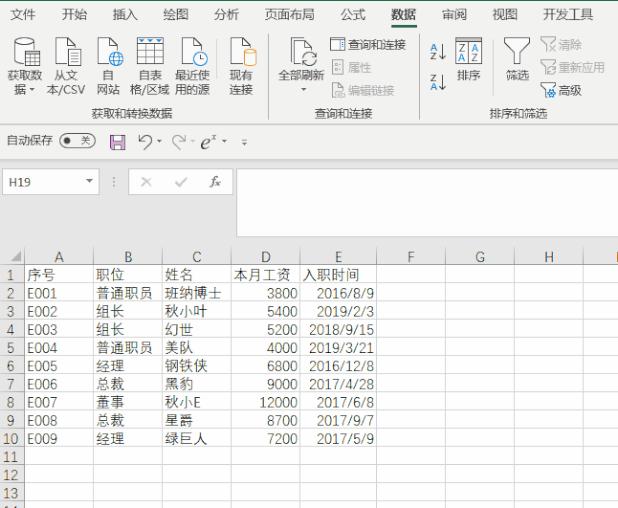Viewport: 618px width, 508px height.
Task: Switch to the 分析 tab
Action: coord(226,15)
